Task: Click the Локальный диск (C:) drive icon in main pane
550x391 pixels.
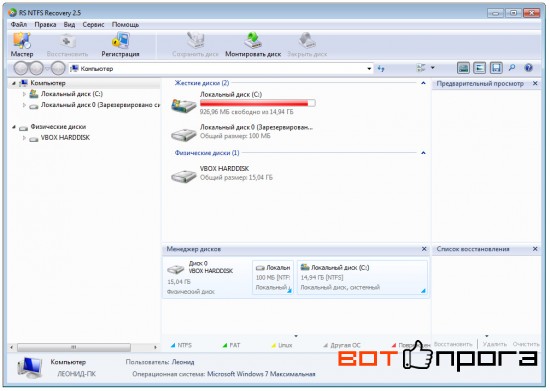Action: tap(183, 105)
